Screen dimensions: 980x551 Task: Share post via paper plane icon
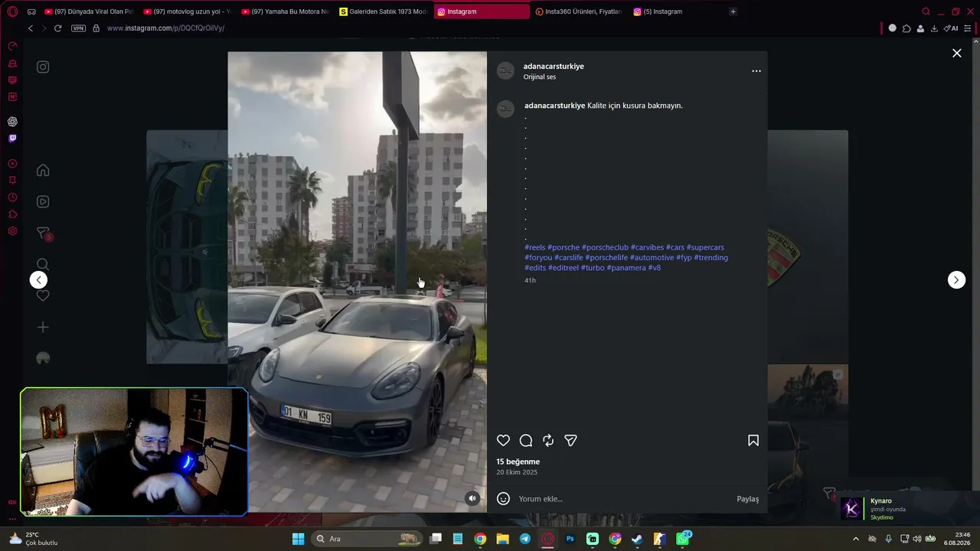570,440
